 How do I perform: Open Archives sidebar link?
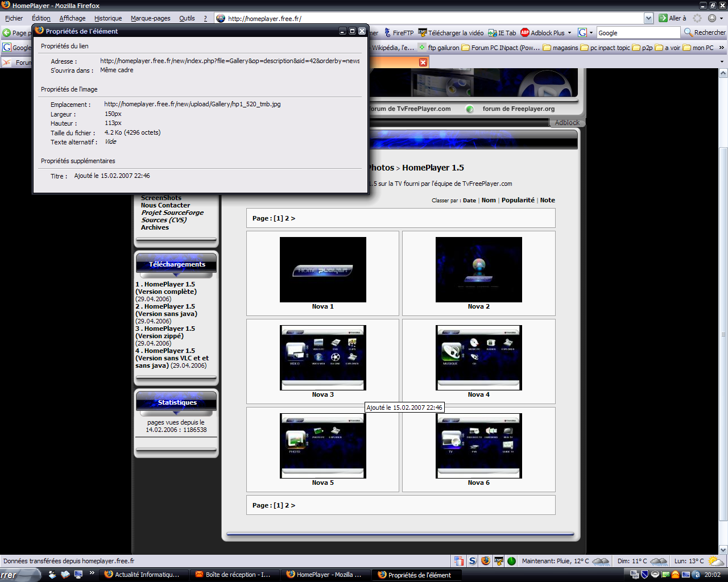click(x=155, y=227)
